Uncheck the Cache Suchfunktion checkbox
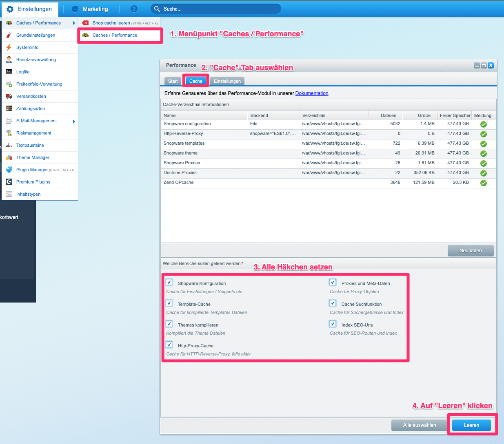Screen dimensions: 504x444 pyautogui.click(x=333, y=303)
